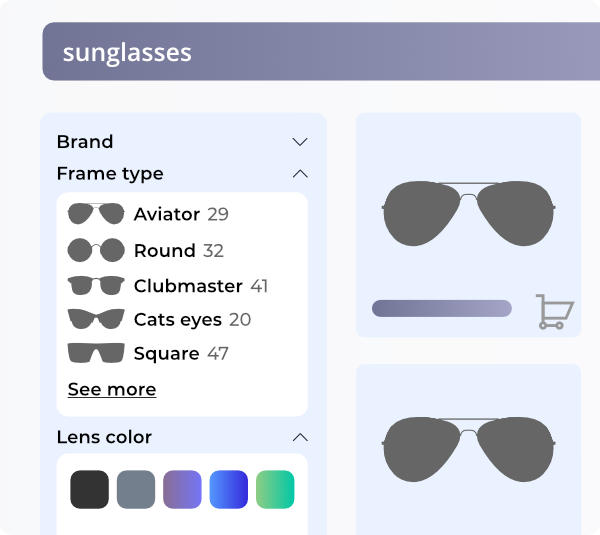The width and height of the screenshot is (600, 535).
Task: Select the black lens color swatch
Action: (89, 489)
